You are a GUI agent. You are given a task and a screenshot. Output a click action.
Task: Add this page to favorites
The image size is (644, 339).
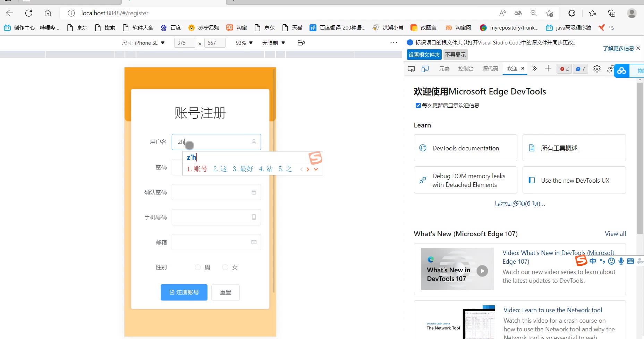coord(549,13)
